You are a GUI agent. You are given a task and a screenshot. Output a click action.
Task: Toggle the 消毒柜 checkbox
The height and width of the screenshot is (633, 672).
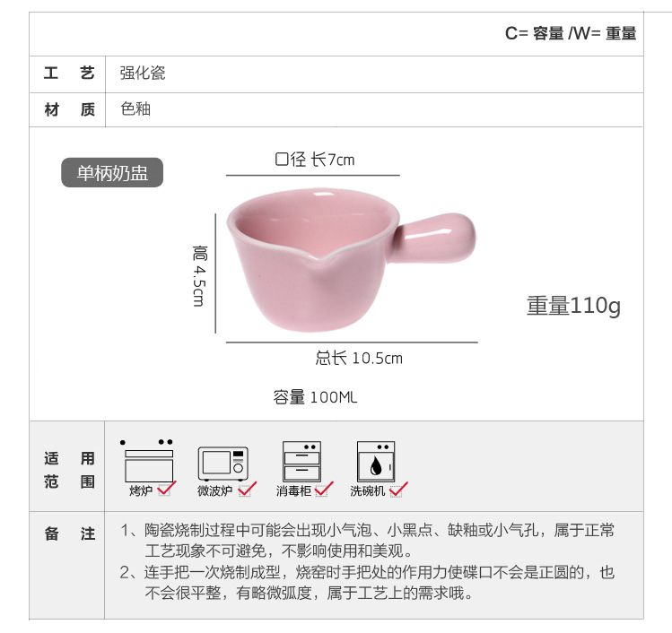click(323, 490)
